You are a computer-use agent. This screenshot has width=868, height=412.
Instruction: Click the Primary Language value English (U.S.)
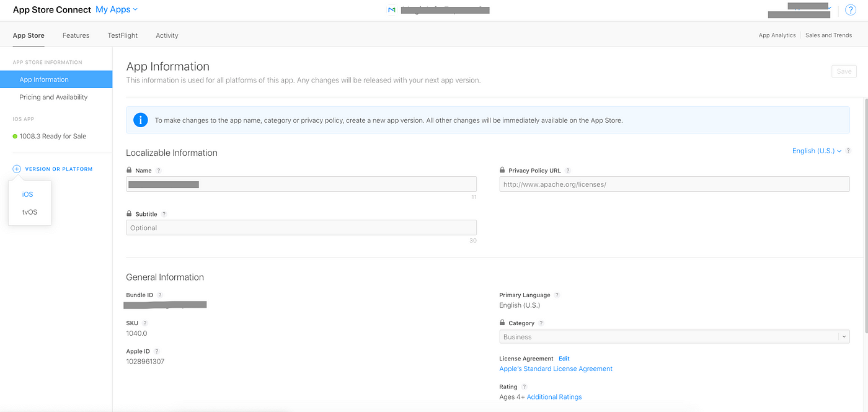(x=520, y=305)
